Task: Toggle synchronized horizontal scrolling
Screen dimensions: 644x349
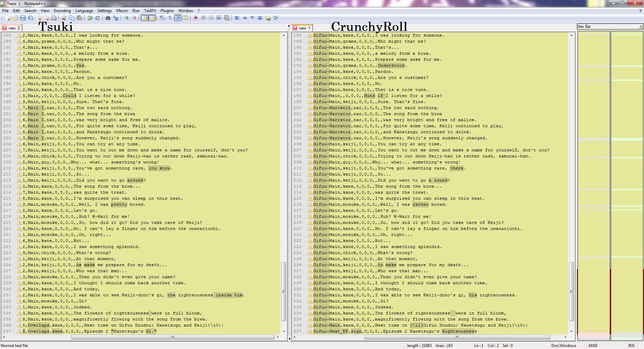Action: [x=152, y=18]
